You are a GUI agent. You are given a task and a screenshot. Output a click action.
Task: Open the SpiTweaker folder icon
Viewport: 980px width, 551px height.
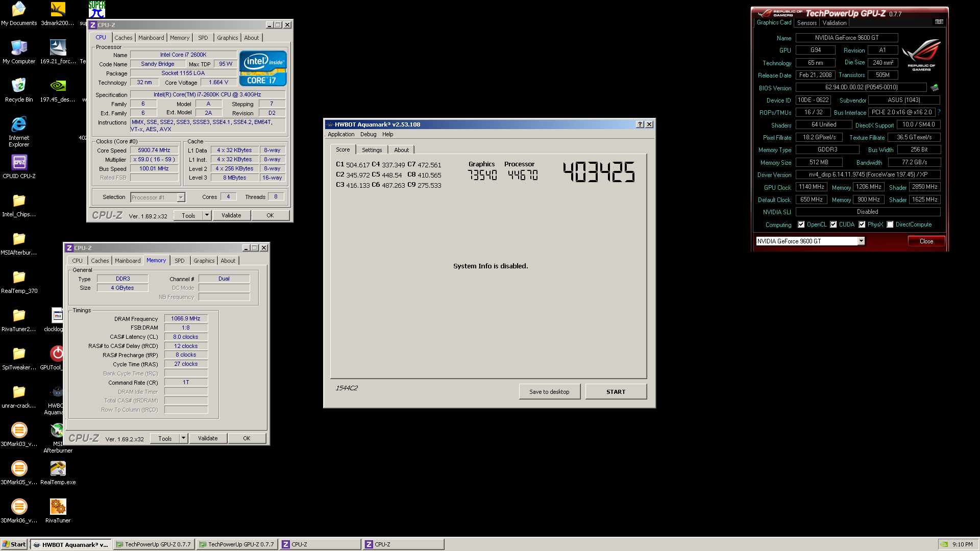(x=19, y=358)
